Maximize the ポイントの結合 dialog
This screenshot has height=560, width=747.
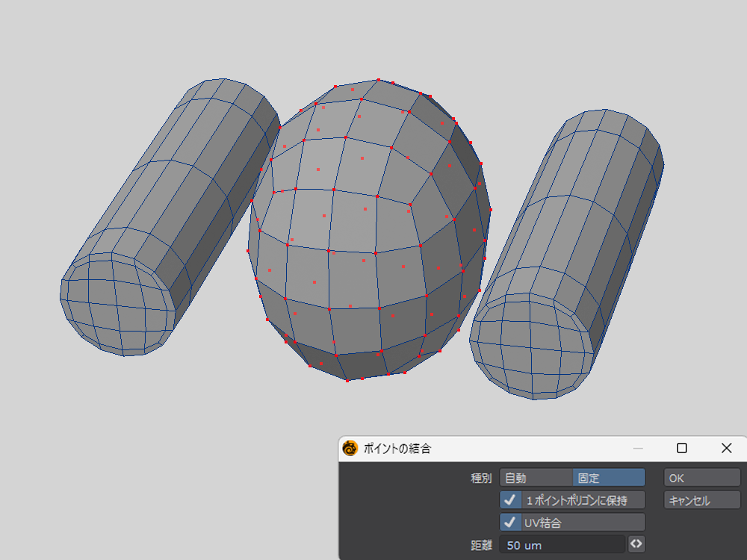pos(681,448)
